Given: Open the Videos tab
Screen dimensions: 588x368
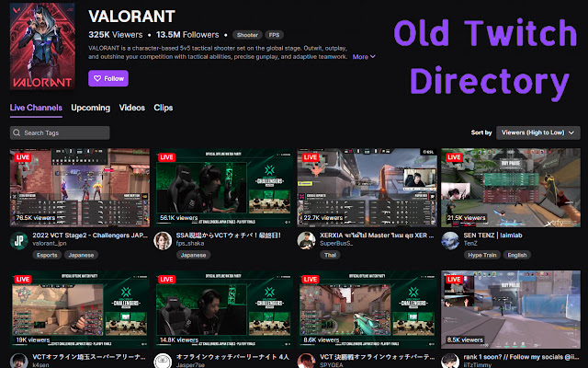Looking at the screenshot, I should click(132, 108).
